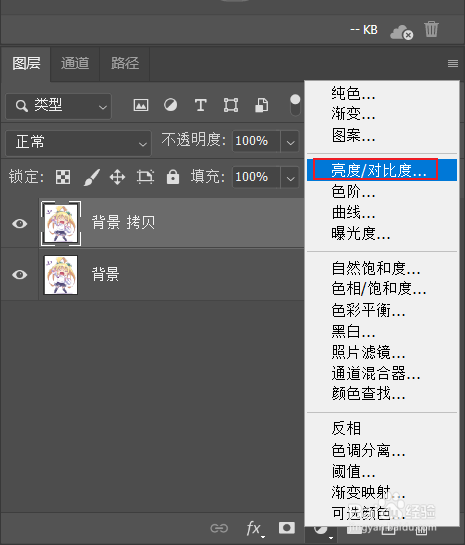Toggle the layer filtering on/off switch
This screenshot has width=465, height=545.
click(x=295, y=105)
